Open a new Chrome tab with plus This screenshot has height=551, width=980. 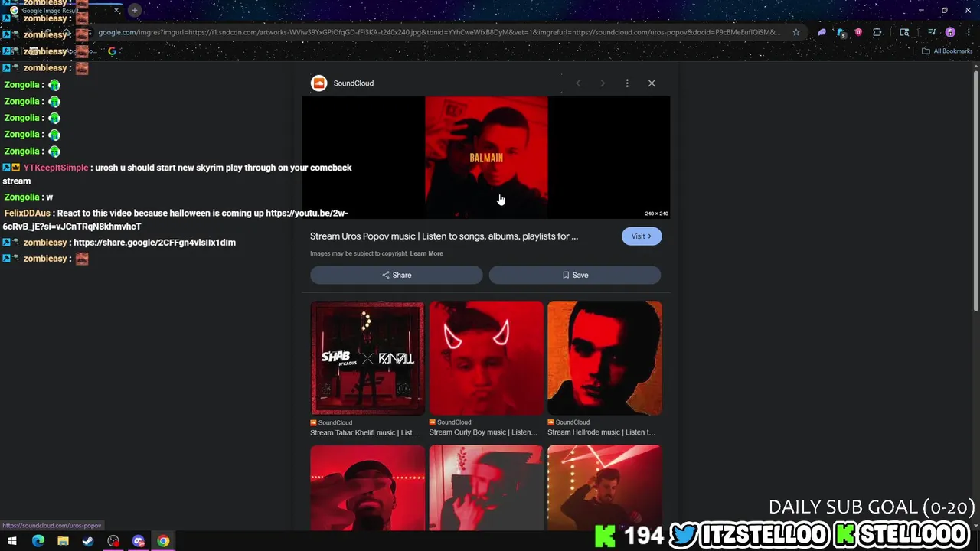coord(134,10)
